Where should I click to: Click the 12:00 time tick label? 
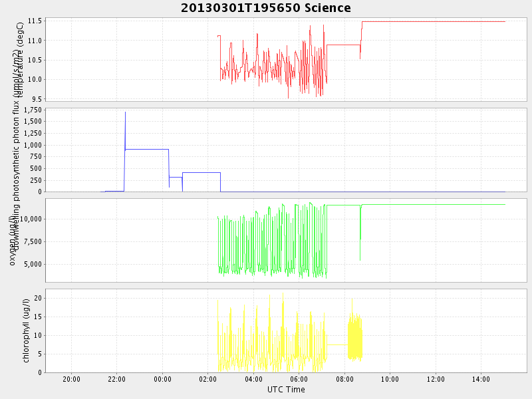[436, 379]
